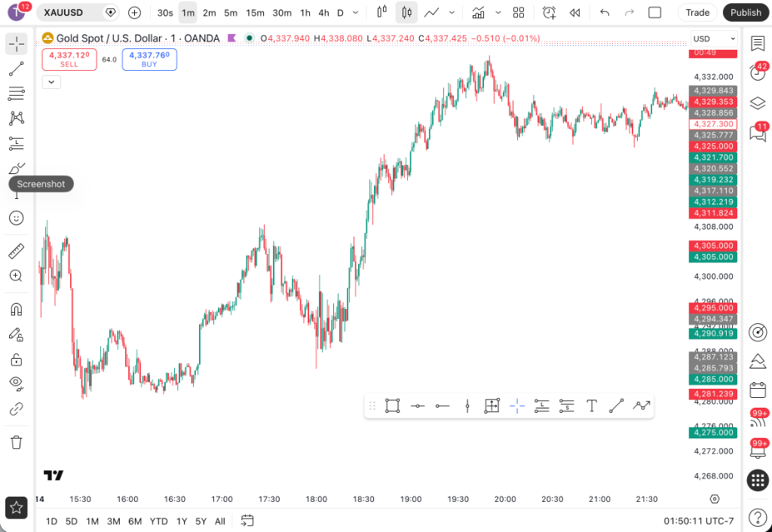772x532 pixels.
Task: Select rectangle tool in floating toolbar
Action: click(x=392, y=406)
